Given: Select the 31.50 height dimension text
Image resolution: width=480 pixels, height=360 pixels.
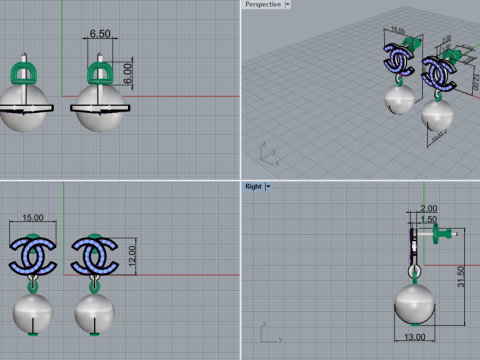Looking at the screenshot, I should click(461, 277).
